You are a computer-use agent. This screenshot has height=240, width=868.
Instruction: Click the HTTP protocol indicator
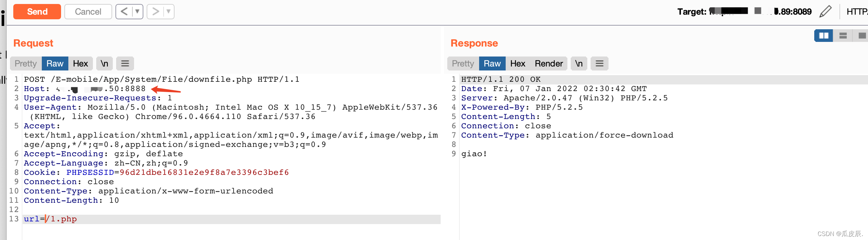857,12
